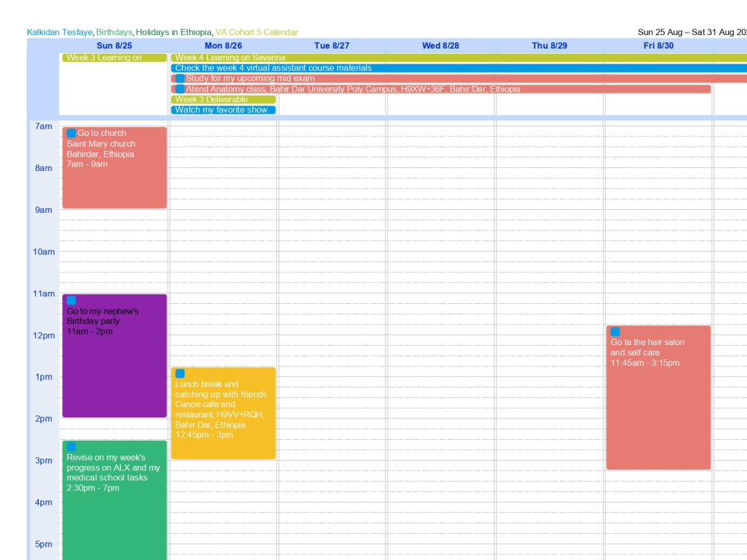Click blue icon beside Atend Anatomy class
This screenshot has height=560, width=747.
(180, 89)
